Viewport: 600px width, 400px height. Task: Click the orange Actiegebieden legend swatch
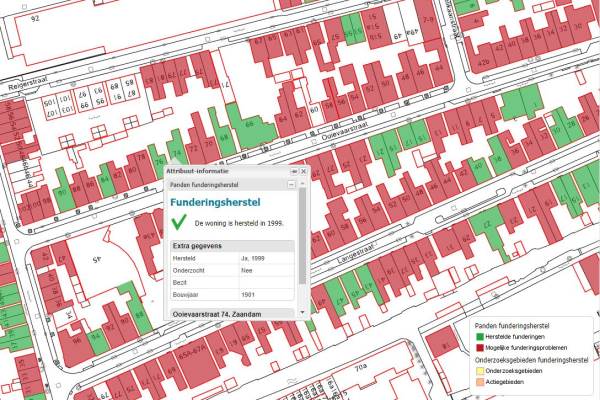[479, 381]
